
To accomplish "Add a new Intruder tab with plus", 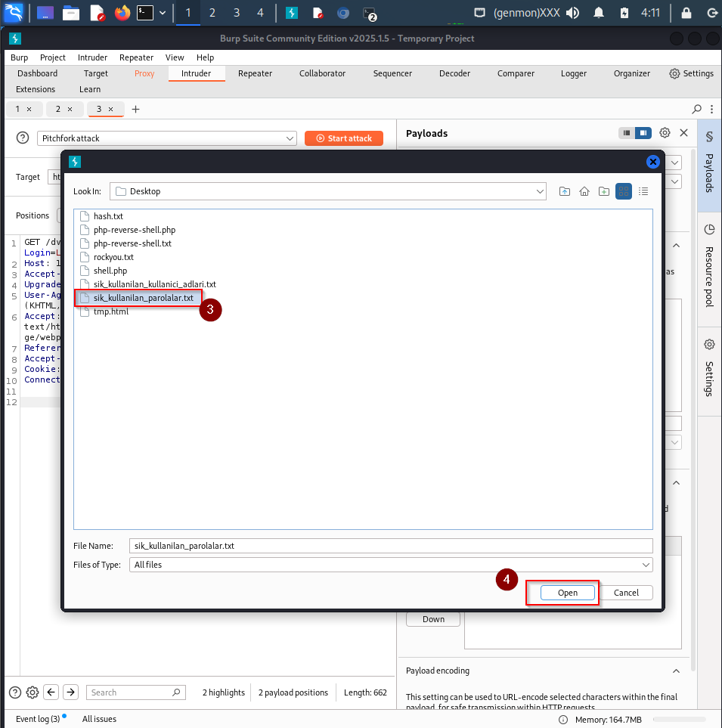I will [x=135, y=109].
